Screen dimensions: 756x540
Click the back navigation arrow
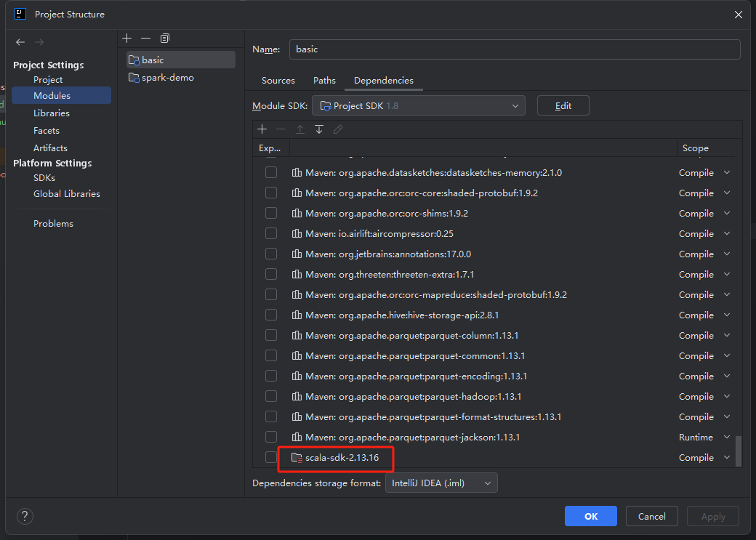[x=20, y=42]
